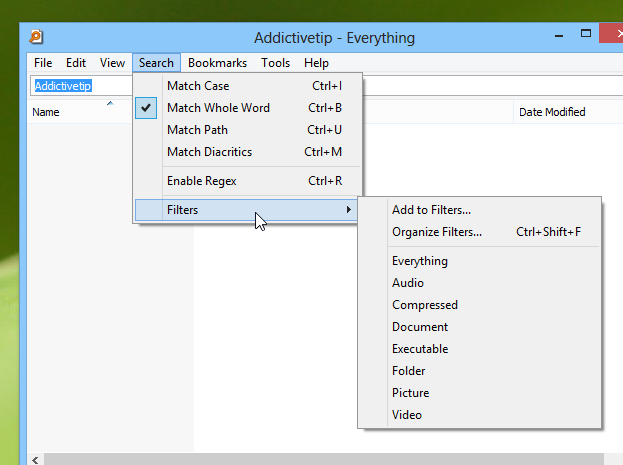Open the Edit menu
Viewport: 623px width, 465px height.
coord(76,63)
